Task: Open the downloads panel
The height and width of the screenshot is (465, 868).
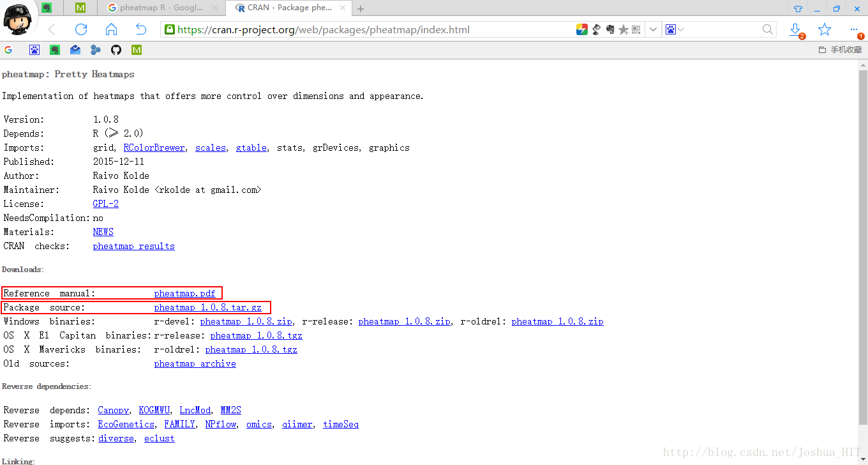Action: coord(796,29)
